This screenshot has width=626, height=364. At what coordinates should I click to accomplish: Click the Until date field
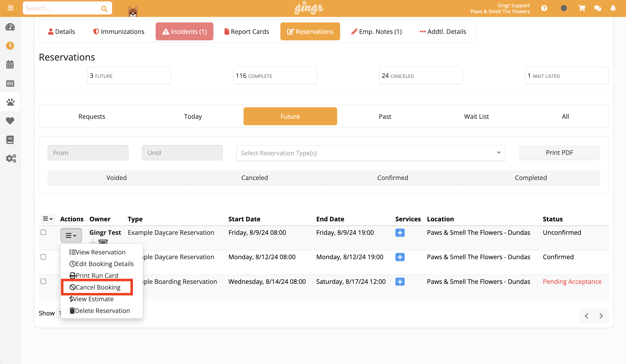pos(182,153)
